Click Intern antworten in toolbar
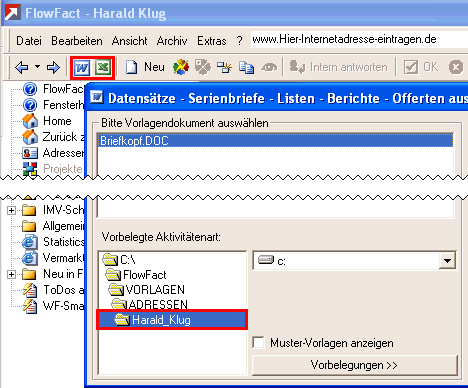 338,67
